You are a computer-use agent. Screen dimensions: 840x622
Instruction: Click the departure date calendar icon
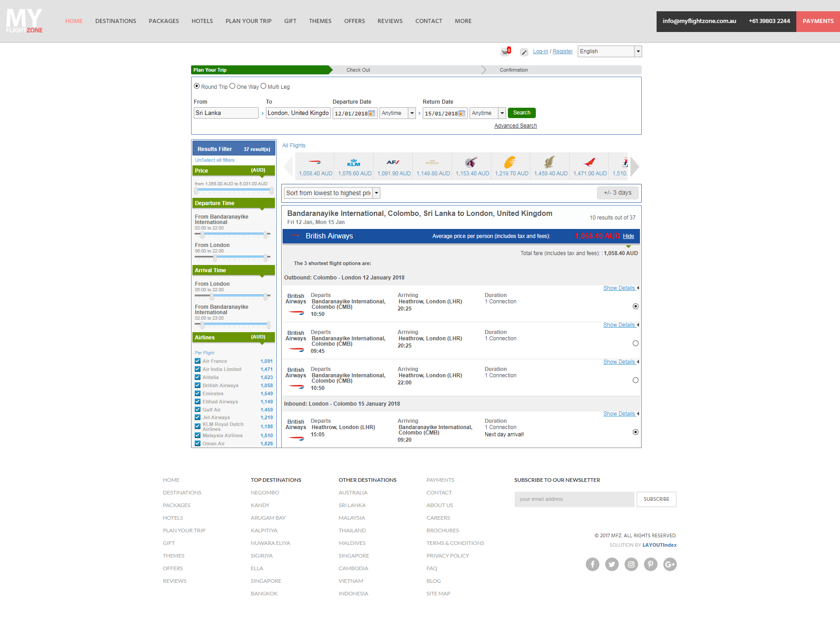[372, 113]
